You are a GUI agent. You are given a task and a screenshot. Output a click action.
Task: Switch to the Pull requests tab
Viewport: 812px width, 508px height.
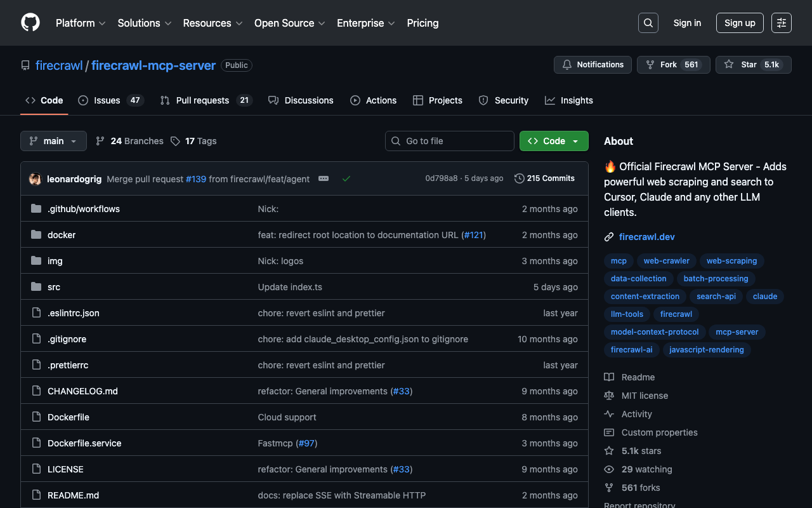[206, 100]
